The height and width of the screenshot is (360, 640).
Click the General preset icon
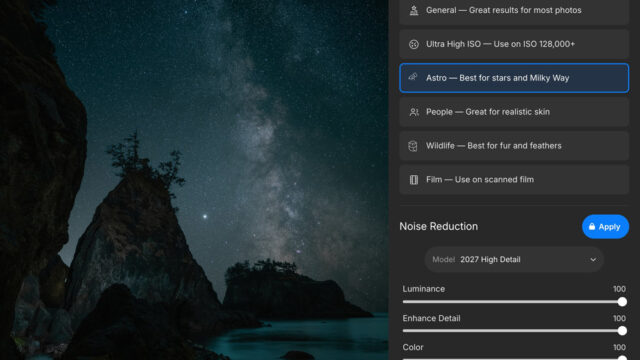(x=413, y=10)
